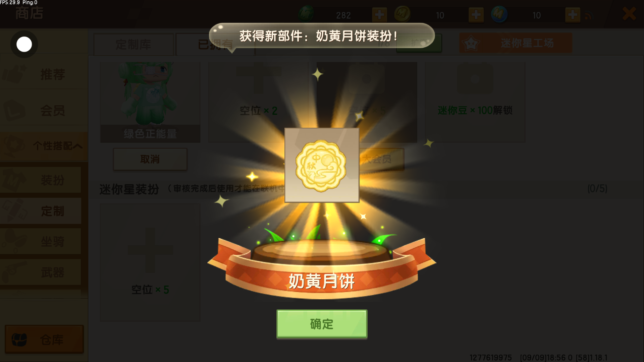Add gold M coins with plus icon
The image size is (644, 362).
pos(476,15)
